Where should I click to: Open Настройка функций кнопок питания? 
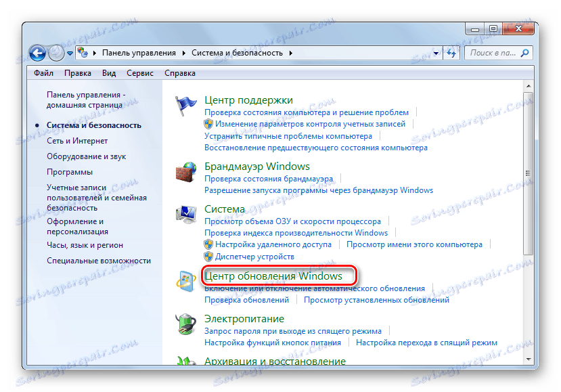click(x=273, y=343)
